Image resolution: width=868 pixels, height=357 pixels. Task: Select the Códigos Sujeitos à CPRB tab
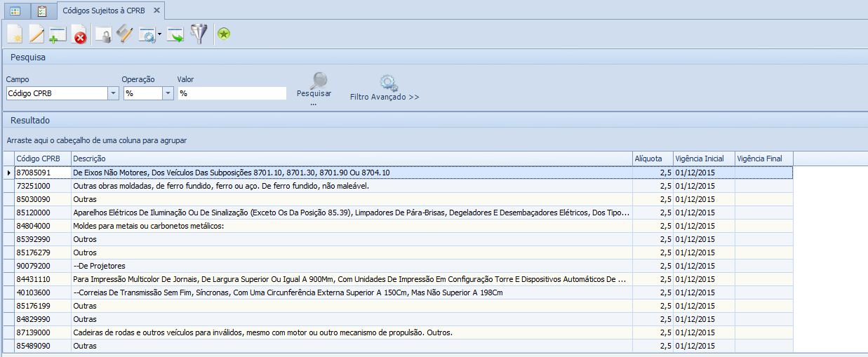tap(105, 11)
